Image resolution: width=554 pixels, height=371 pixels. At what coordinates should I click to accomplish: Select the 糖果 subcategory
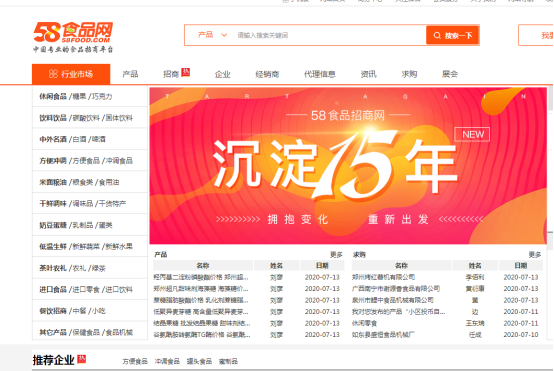click(x=79, y=96)
